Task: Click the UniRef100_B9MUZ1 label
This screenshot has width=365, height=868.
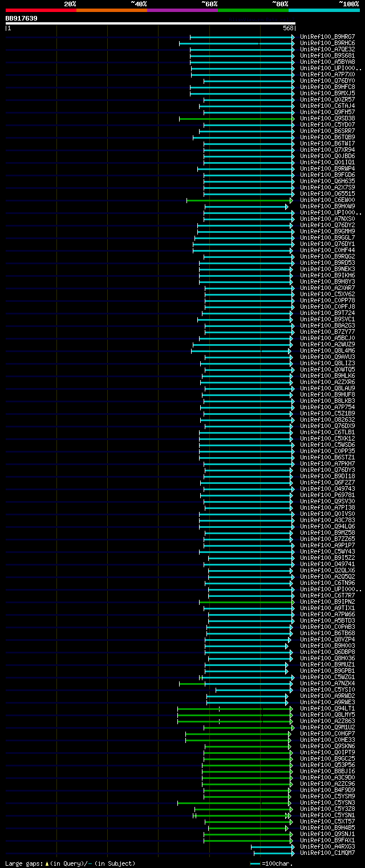Action: 327,664
